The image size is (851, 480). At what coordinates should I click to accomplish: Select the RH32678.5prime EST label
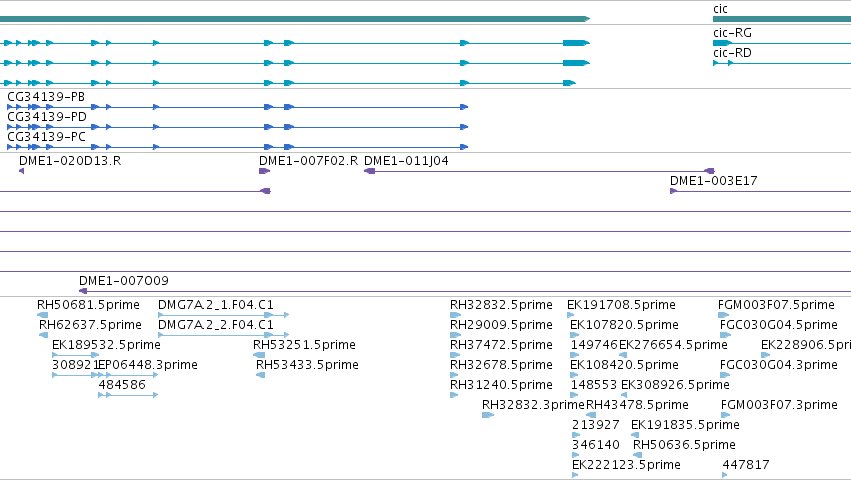(501, 365)
